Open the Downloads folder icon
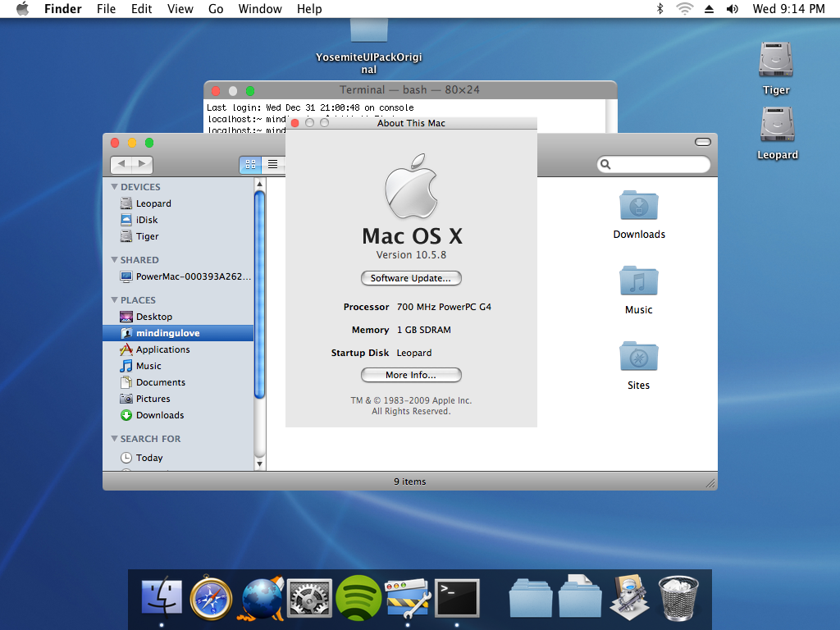 click(x=639, y=206)
